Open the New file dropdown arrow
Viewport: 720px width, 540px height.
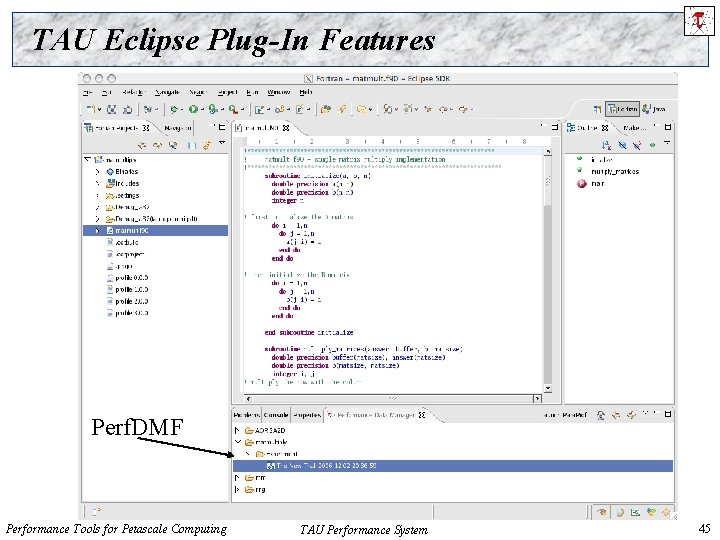click(99, 110)
